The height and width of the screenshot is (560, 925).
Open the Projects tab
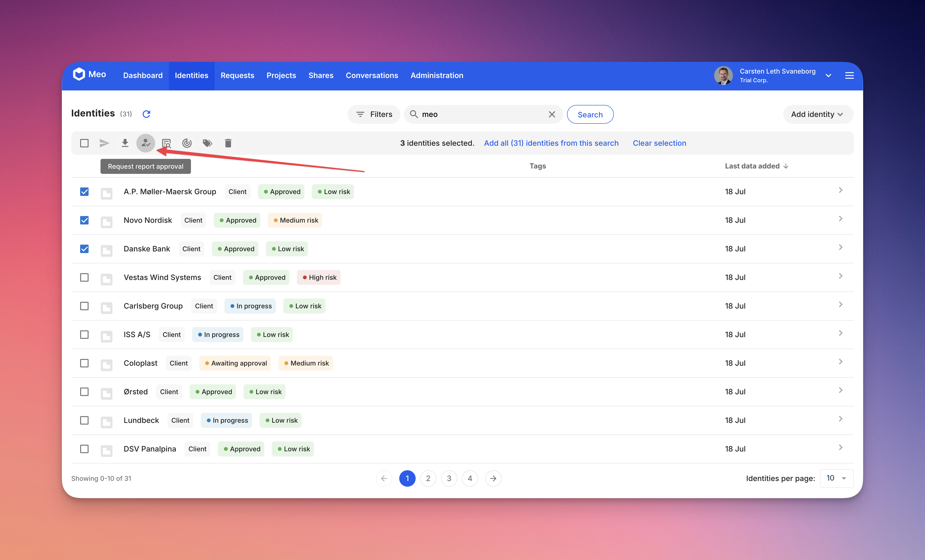coord(281,75)
